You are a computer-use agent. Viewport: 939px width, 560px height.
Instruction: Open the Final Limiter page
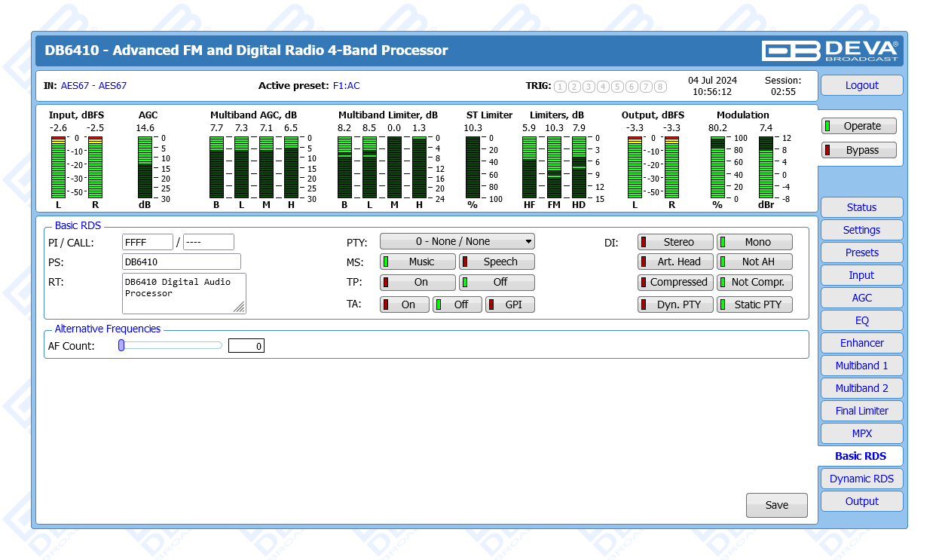(x=861, y=411)
